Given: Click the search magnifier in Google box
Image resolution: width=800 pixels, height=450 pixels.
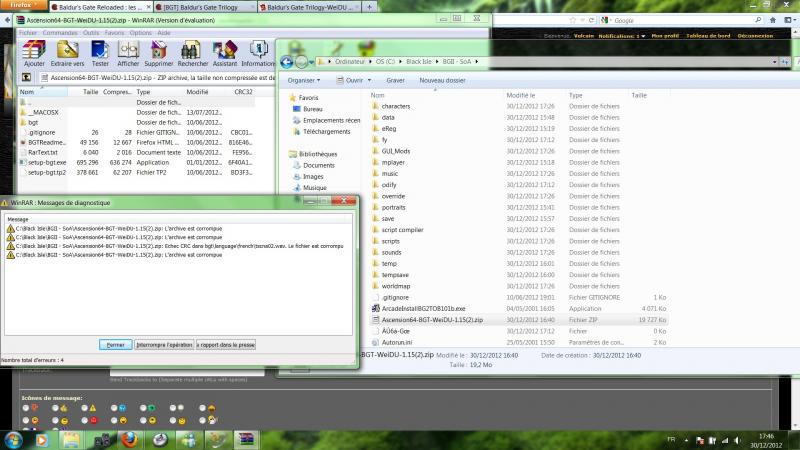Looking at the screenshot, I should pos(758,20).
